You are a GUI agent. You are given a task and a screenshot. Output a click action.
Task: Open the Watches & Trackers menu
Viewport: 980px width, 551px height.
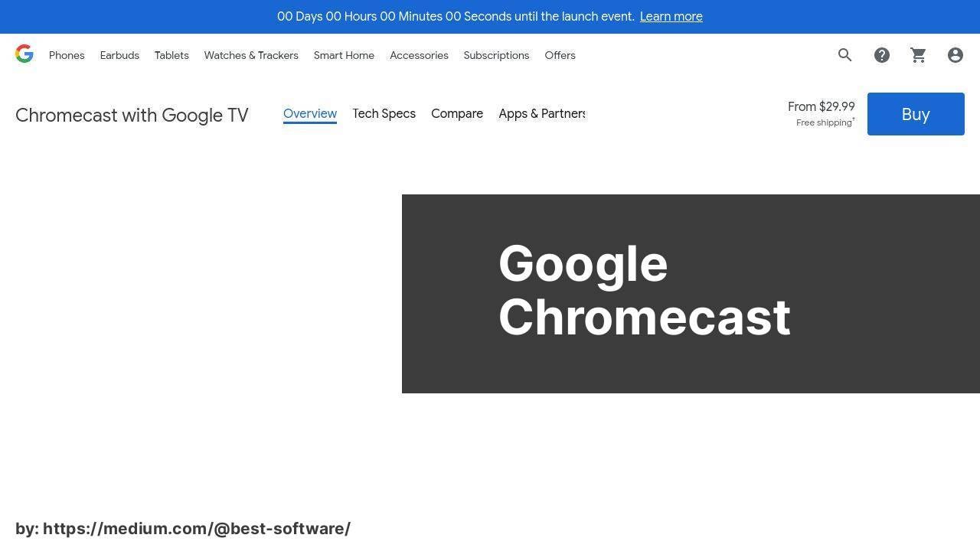coord(251,55)
